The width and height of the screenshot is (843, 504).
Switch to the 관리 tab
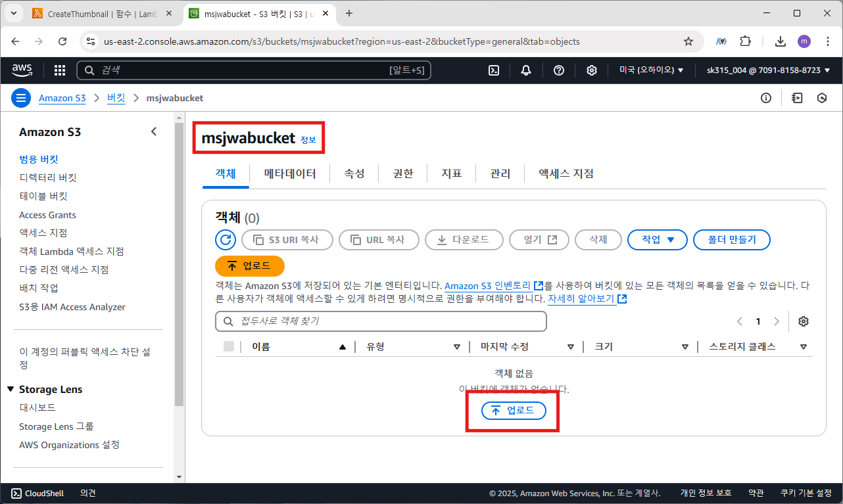click(x=500, y=173)
